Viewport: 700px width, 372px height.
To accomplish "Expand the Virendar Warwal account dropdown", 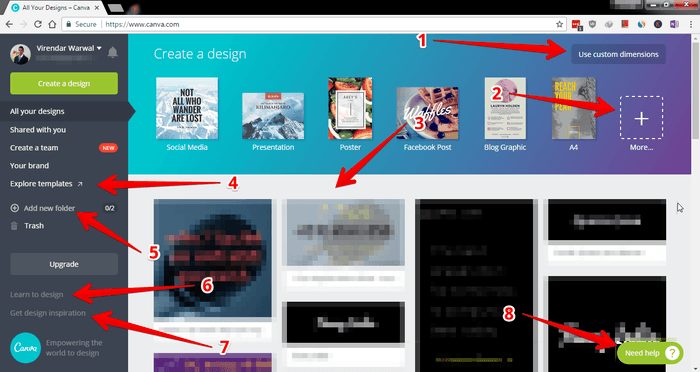I will (x=69, y=48).
